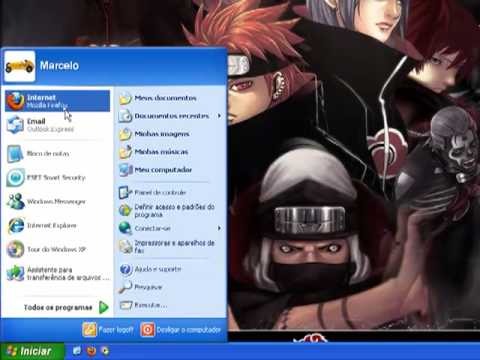Click Pesquisar label text
Image resolution: width=480 pixels, height=360 pixels.
pyautogui.click(x=148, y=287)
